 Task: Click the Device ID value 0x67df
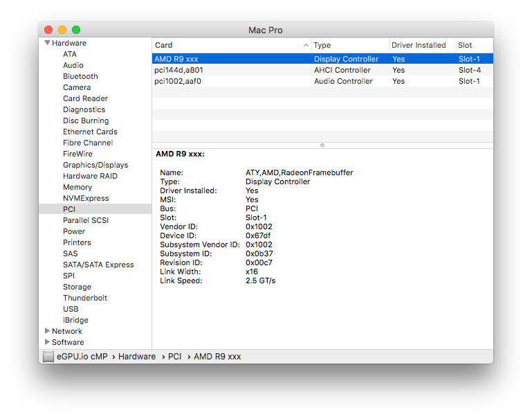(258, 235)
